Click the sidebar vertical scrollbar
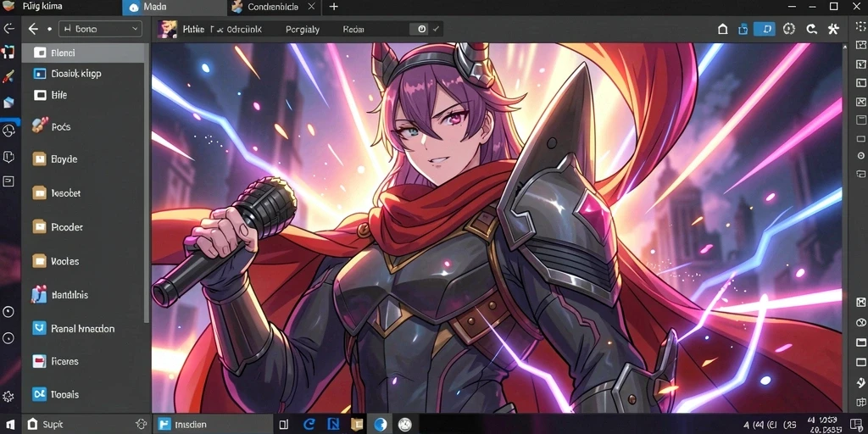Viewport: 868px width, 434px height. click(147, 183)
